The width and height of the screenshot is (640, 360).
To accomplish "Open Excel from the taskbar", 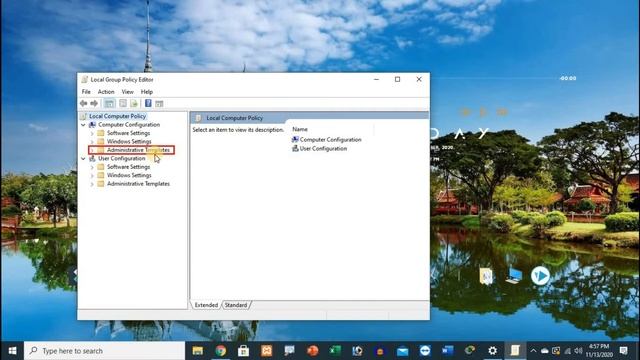I will coord(335,351).
